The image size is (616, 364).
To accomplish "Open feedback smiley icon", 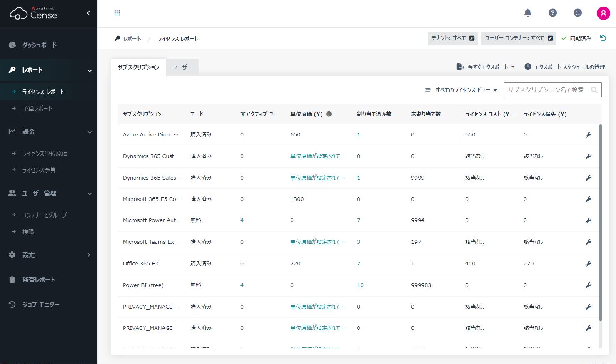I will [x=578, y=13].
